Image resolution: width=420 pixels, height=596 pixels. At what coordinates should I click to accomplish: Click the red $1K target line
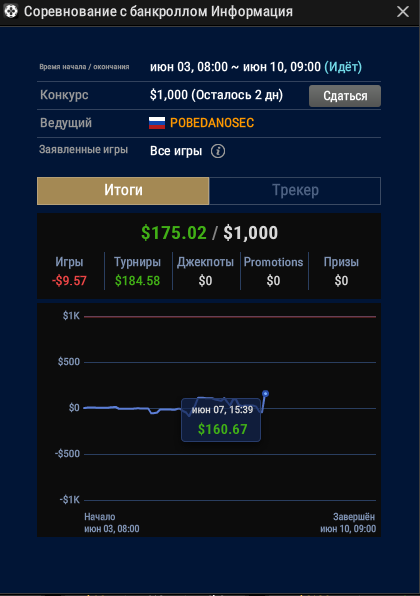[230, 316]
